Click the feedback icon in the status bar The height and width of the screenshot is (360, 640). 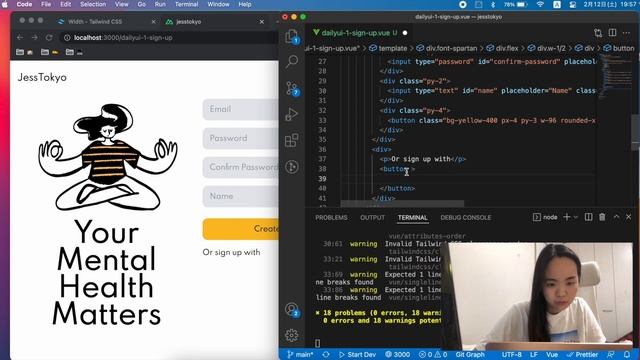(611, 354)
